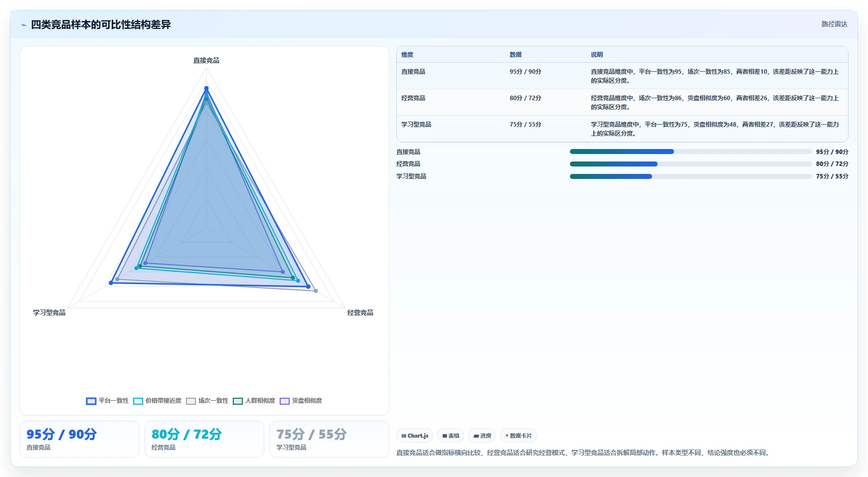Click the summary note starting 直接竞品适合做指标横向比较
The image size is (868, 477).
(584, 453)
